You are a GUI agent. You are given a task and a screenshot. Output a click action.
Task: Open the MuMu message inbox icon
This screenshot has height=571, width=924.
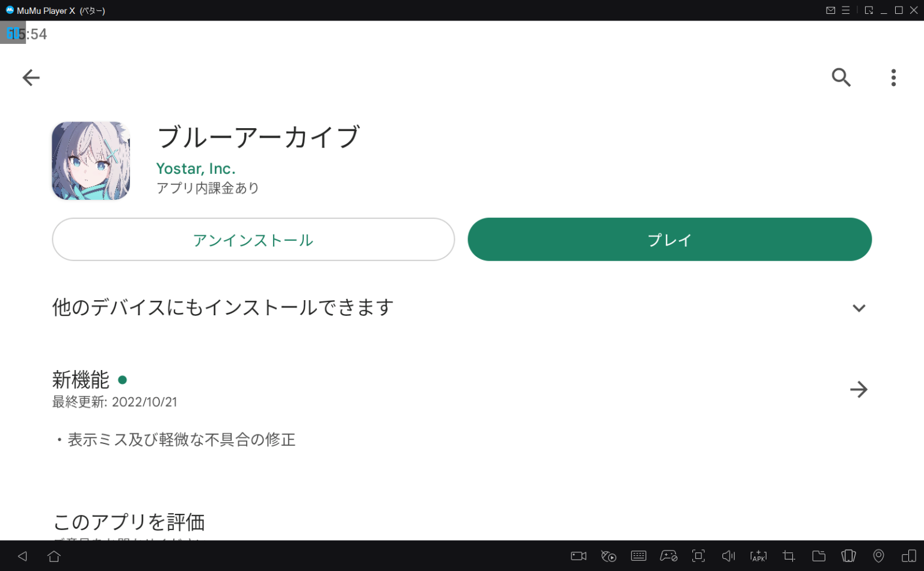(831, 10)
